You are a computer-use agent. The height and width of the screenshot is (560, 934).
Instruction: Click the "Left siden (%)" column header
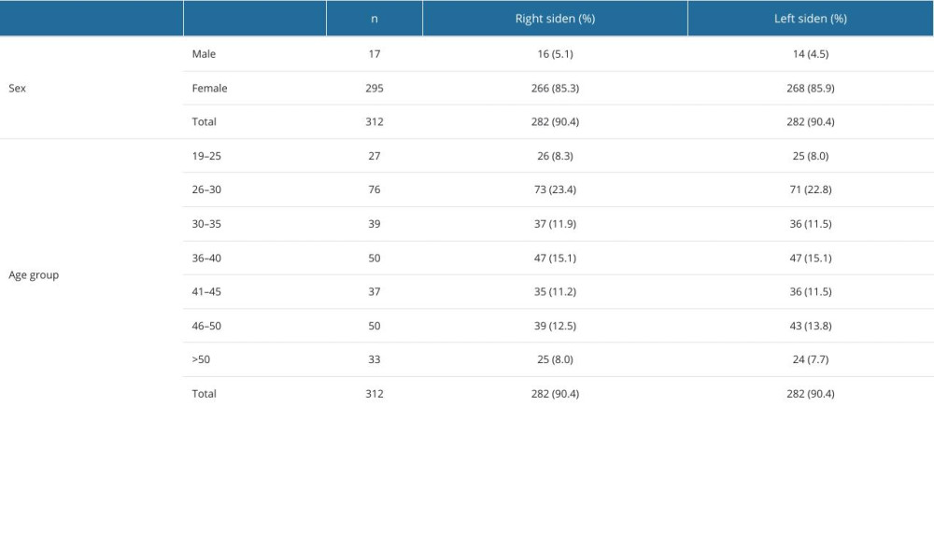pos(810,19)
